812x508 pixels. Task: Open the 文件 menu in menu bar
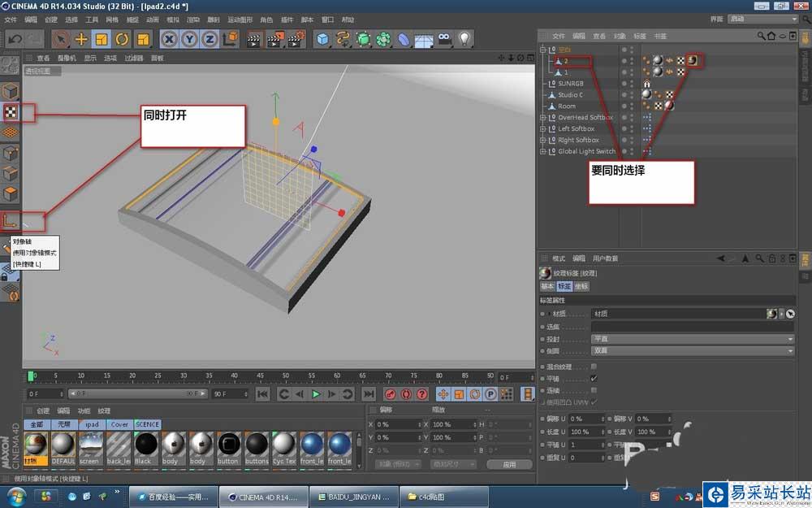tap(11, 19)
